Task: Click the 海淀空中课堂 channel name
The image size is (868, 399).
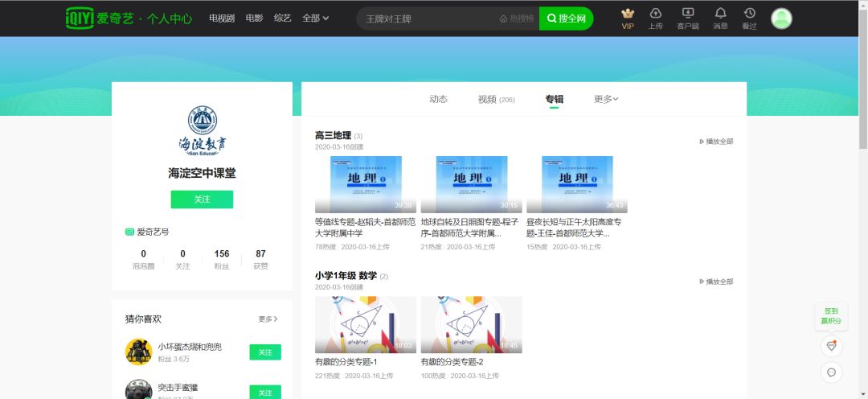Action: click(202, 173)
